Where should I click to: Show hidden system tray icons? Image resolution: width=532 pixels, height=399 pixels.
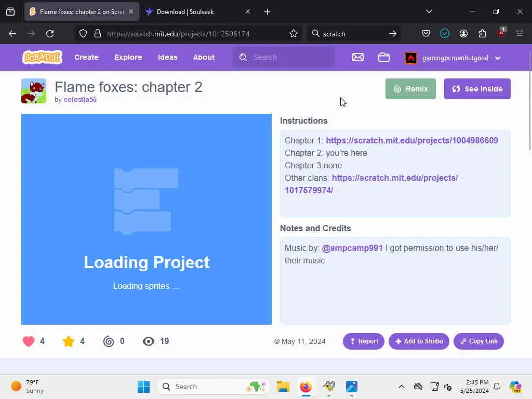pyautogui.click(x=402, y=387)
